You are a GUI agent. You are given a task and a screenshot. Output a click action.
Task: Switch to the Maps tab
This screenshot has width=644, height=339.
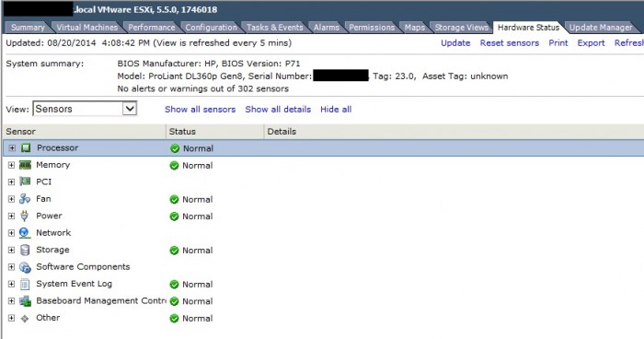click(x=414, y=28)
